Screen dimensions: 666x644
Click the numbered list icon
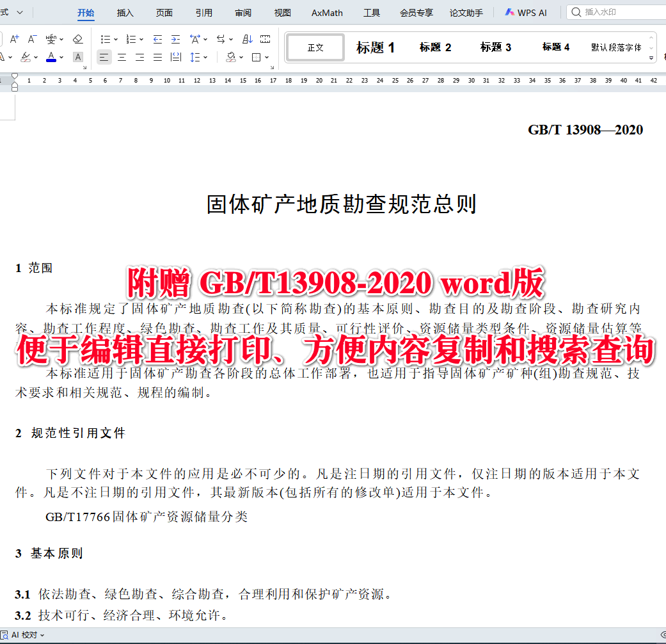(131, 39)
